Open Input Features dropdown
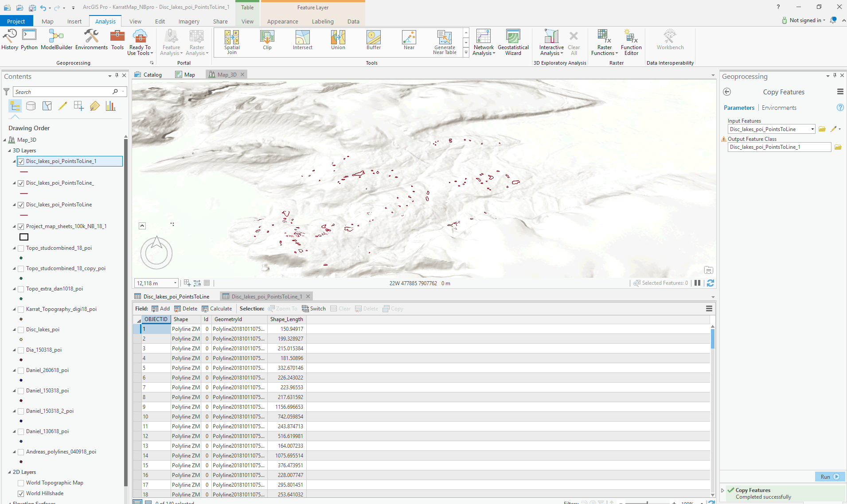The image size is (847, 504). coord(812,129)
